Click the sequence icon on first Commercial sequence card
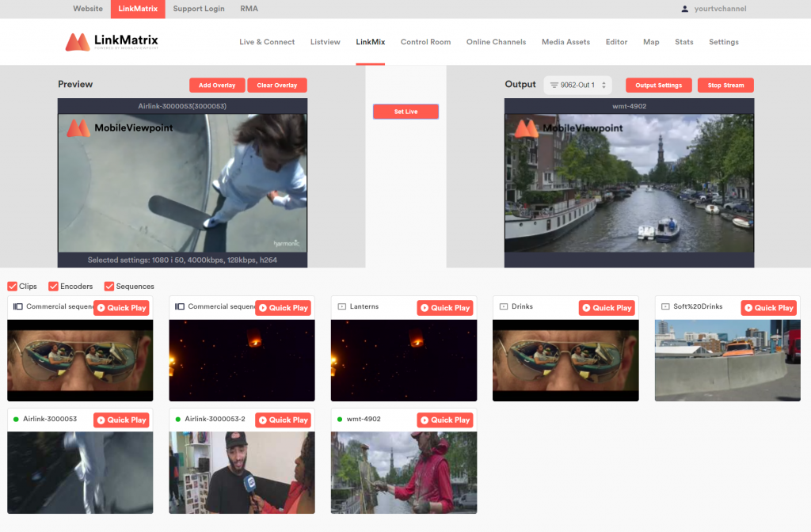 tap(17, 306)
